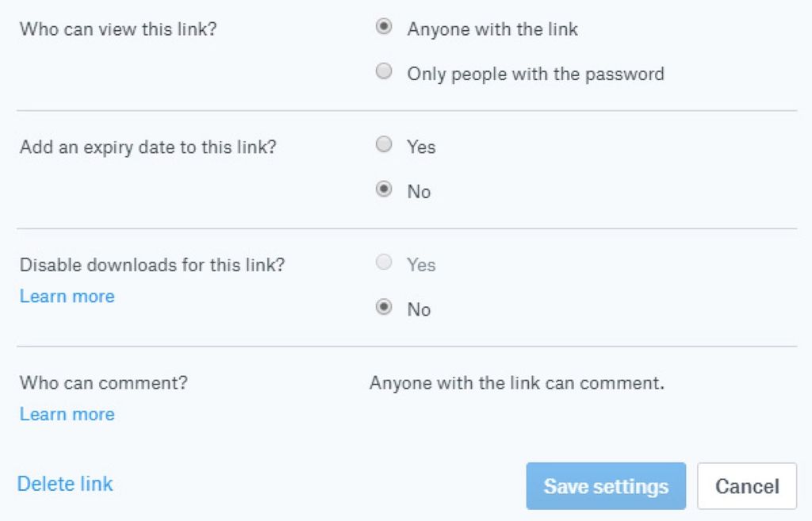The width and height of the screenshot is (812, 521).
Task: Select the No radio button for expiry date
Action: 384,190
